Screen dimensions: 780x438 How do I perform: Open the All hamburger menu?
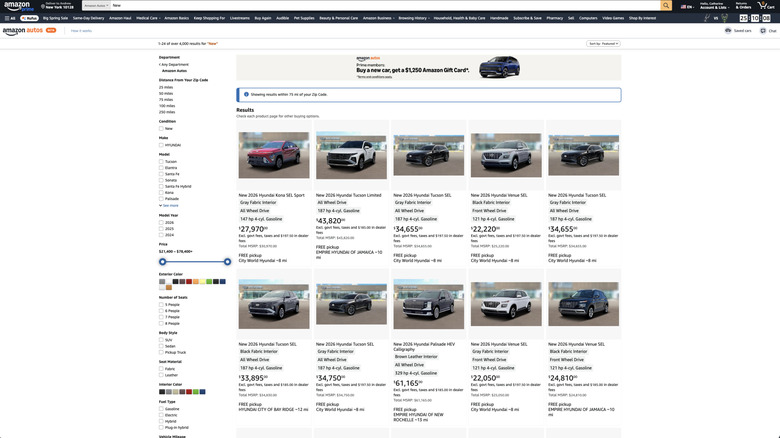(10, 18)
